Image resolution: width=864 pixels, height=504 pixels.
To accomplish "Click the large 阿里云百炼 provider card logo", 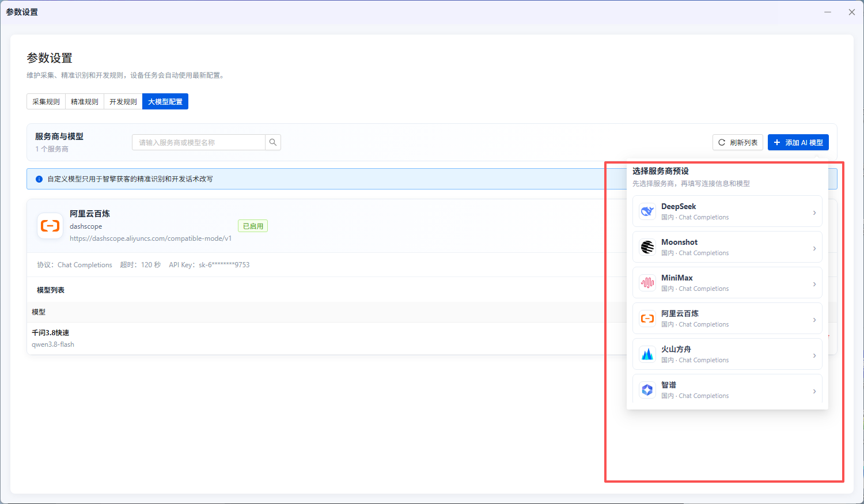I will coord(50,226).
